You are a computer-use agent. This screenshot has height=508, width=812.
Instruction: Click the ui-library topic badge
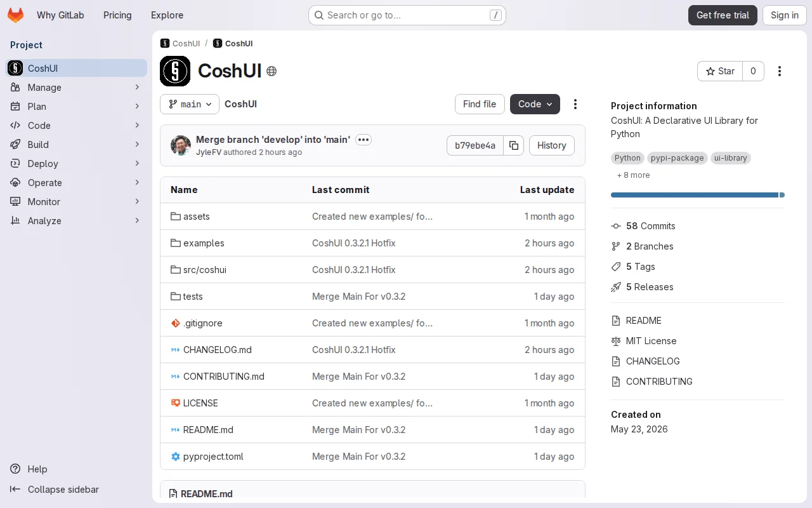(731, 158)
